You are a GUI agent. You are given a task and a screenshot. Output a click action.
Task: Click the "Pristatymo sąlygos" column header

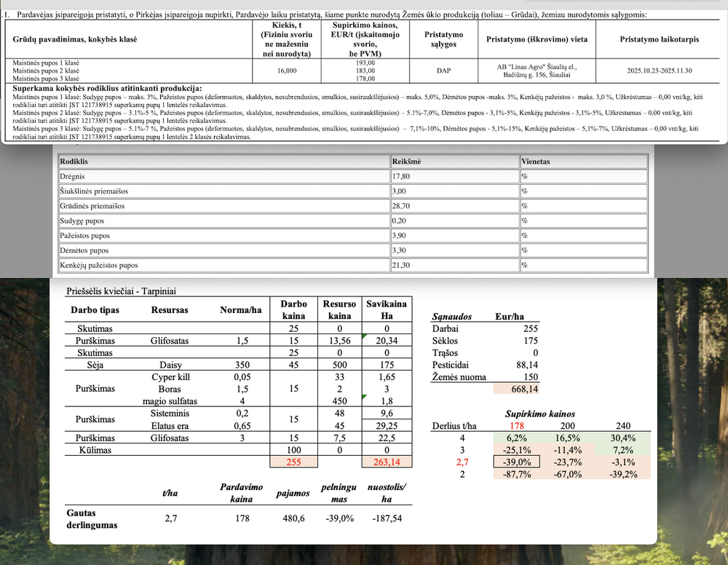tap(444, 39)
